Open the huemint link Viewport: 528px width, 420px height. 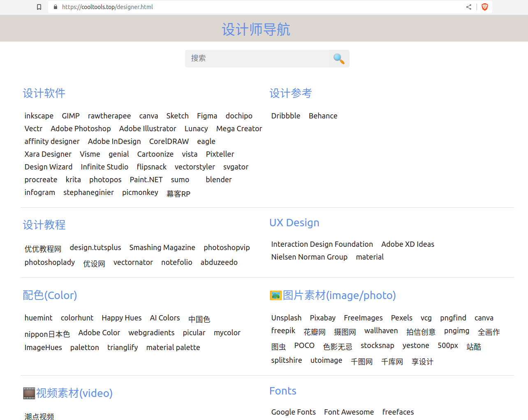[x=39, y=318]
